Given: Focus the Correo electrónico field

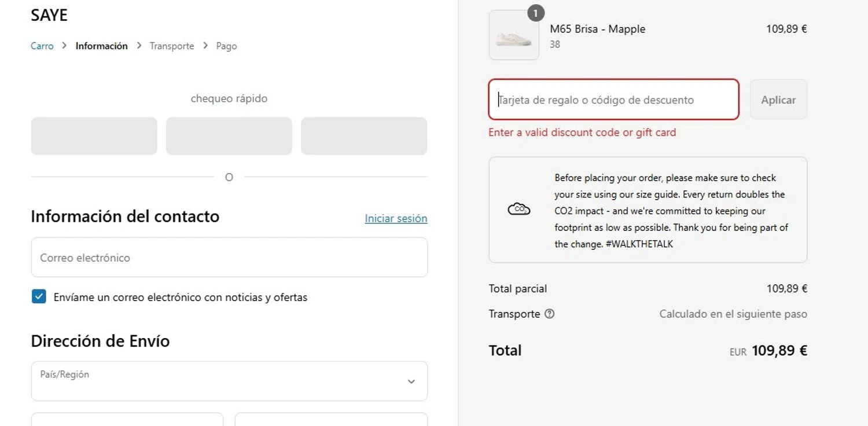Looking at the screenshot, I should 229,257.
